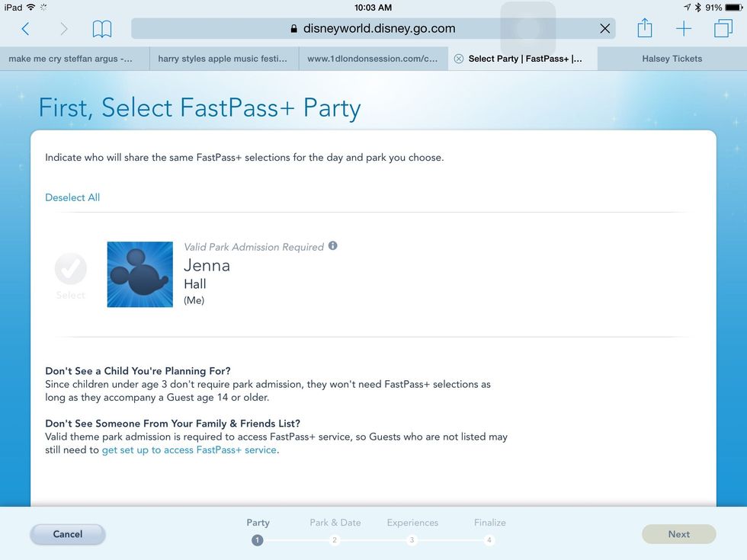The image size is (747, 560).
Task: Click the Don't See a Child You're Planning For? heading
Action: [x=138, y=371]
